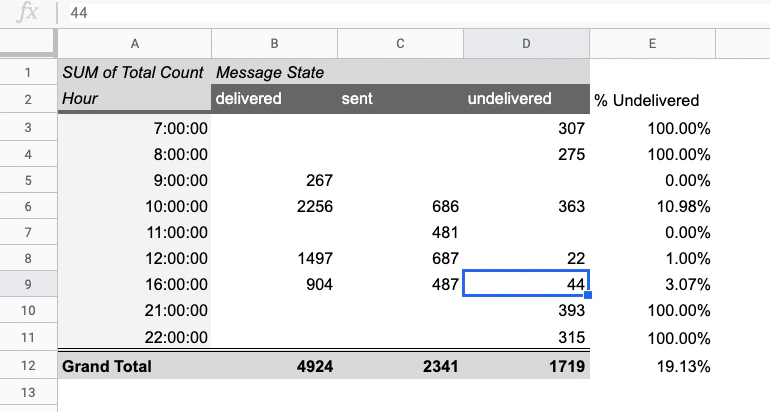Click the 'Grand Total' label cell
This screenshot has width=770, height=412.
point(135,366)
